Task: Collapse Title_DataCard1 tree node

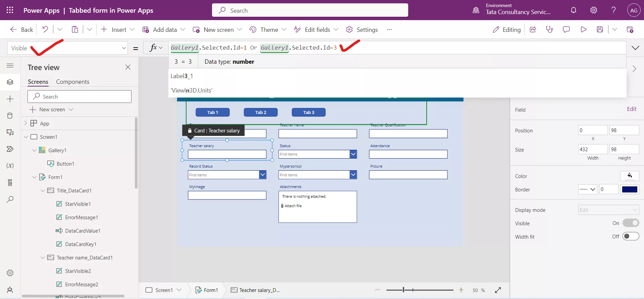Action: click(43, 190)
